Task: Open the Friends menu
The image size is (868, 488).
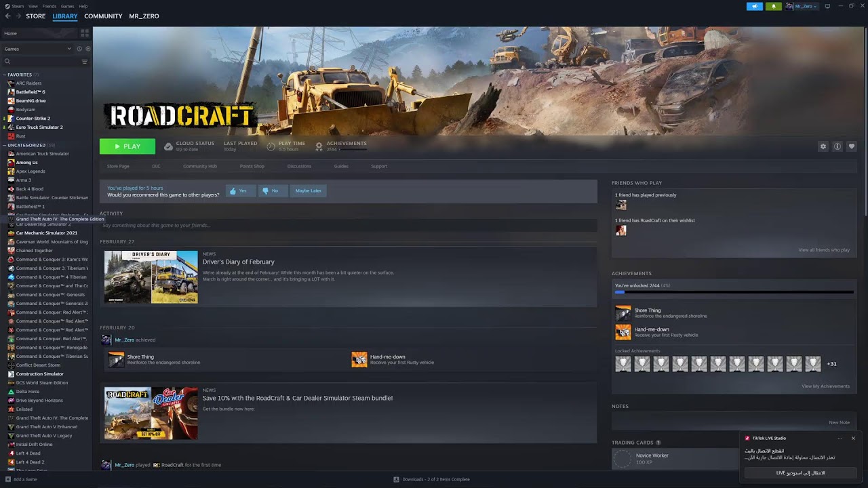Action: (50, 6)
